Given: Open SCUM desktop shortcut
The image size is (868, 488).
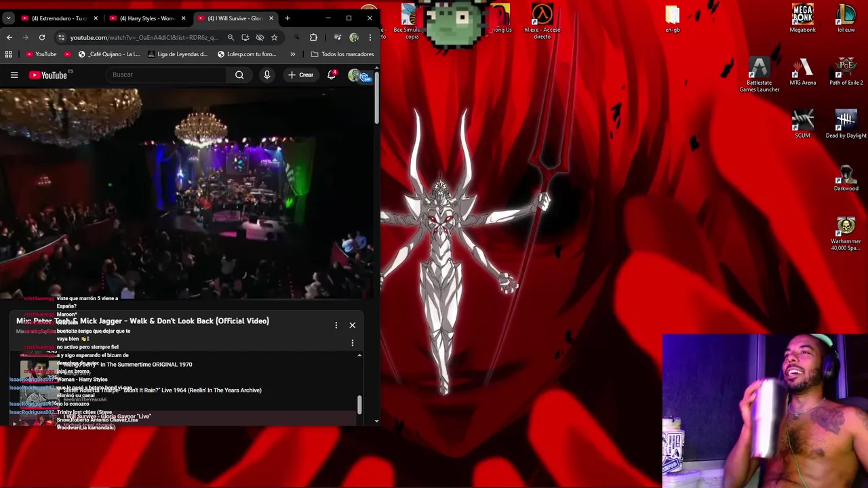Looking at the screenshot, I should point(802,125).
